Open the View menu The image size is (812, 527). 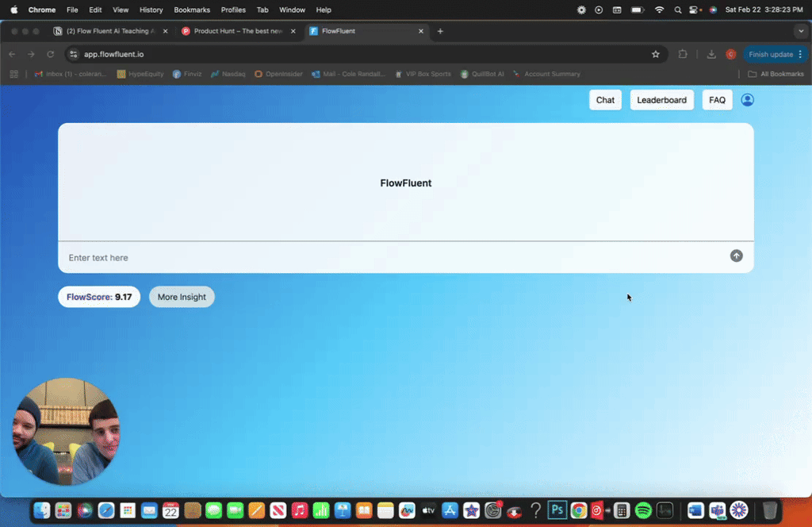tap(121, 10)
